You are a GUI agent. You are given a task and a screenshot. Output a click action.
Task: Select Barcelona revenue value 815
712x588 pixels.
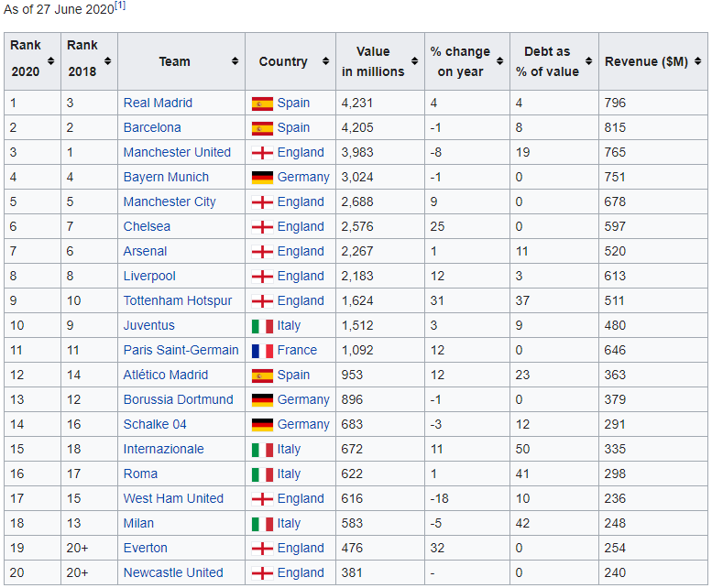[x=615, y=127]
